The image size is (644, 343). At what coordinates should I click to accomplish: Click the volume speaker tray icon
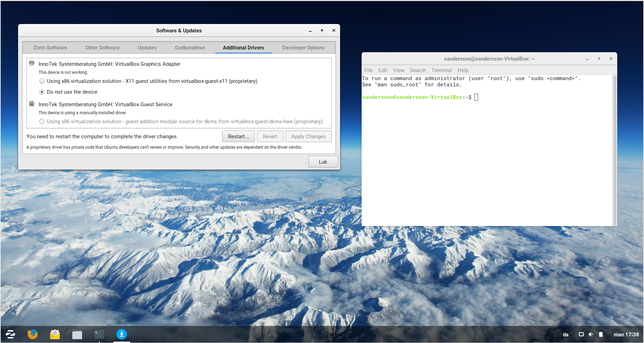coord(591,334)
